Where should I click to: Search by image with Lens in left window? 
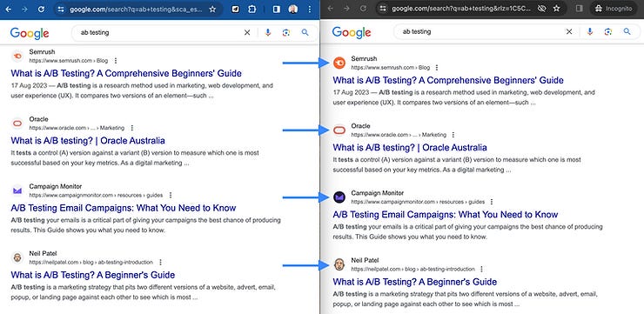pyautogui.click(x=286, y=32)
